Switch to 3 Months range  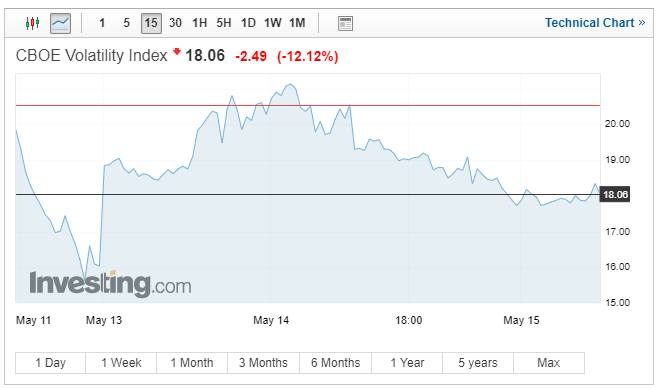(x=264, y=363)
